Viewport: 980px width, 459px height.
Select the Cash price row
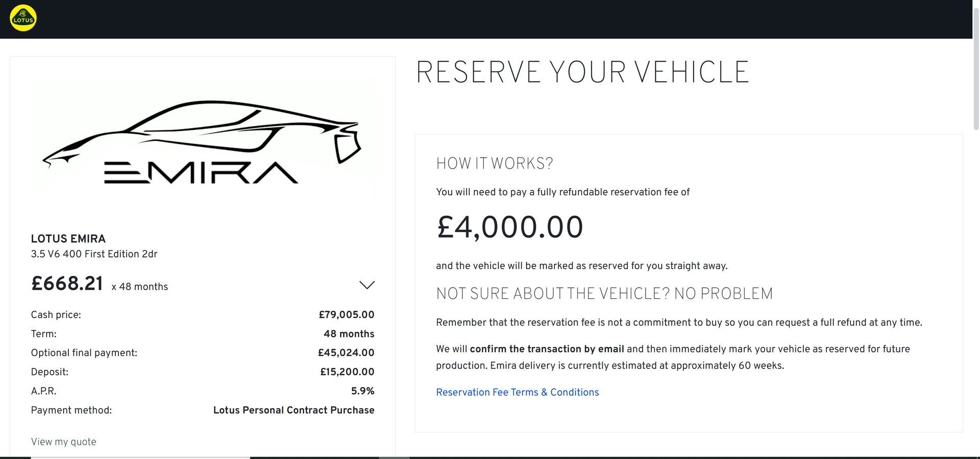click(56, 315)
